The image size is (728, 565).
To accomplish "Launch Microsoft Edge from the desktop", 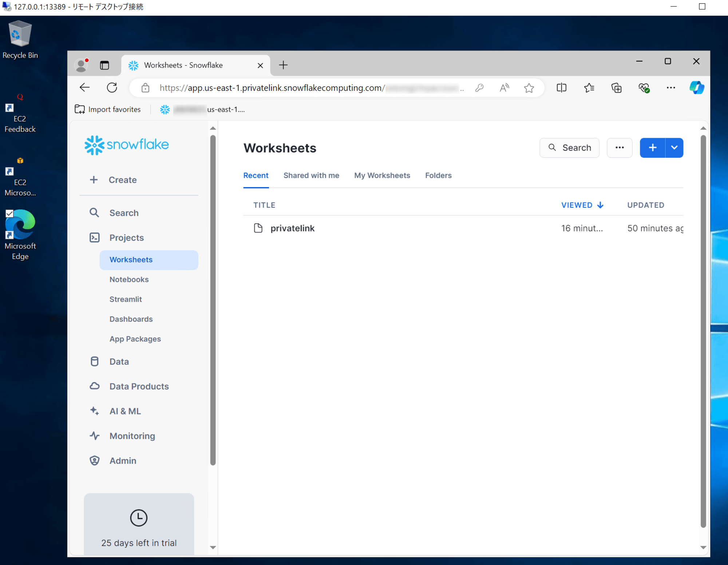I will pyautogui.click(x=20, y=235).
